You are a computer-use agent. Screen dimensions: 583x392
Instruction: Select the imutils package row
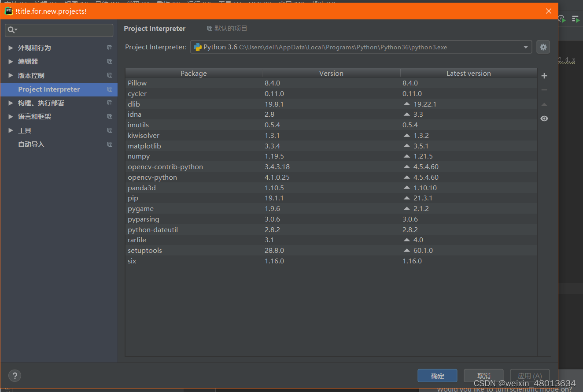tap(331, 125)
